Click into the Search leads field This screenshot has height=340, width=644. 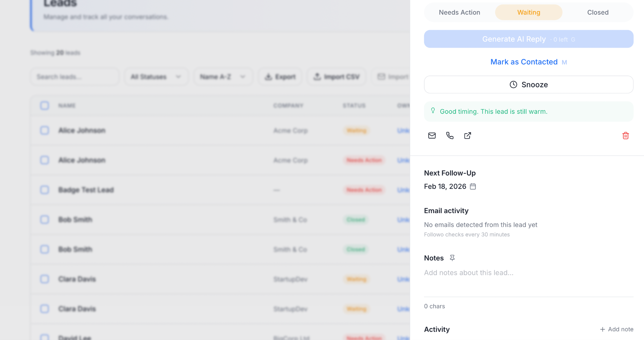click(74, 77)
